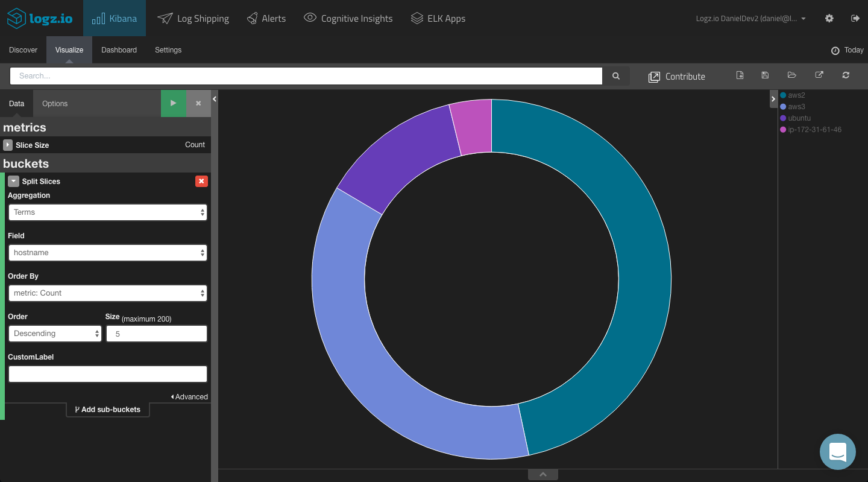Click the logout icon

click(x=855, y=18)
